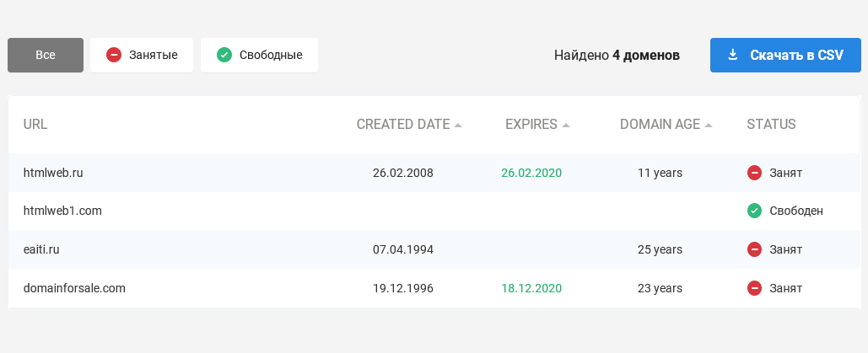Select the Все filter tab
This screenshot has height=353, width=868.
coord(46,55)
